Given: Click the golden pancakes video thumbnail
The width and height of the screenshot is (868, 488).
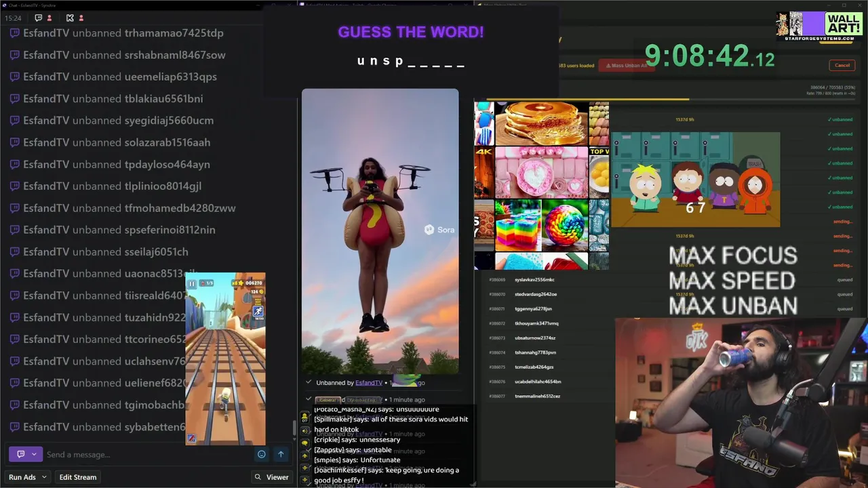Looking at the screenshot, I should pos(541,123).
